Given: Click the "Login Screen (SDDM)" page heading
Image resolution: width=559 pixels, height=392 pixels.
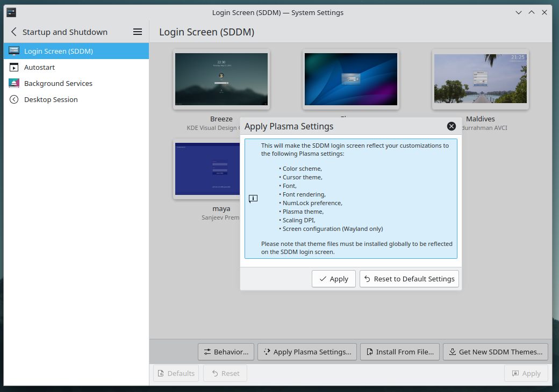Looking at the screenshot, I should (207, 32).
